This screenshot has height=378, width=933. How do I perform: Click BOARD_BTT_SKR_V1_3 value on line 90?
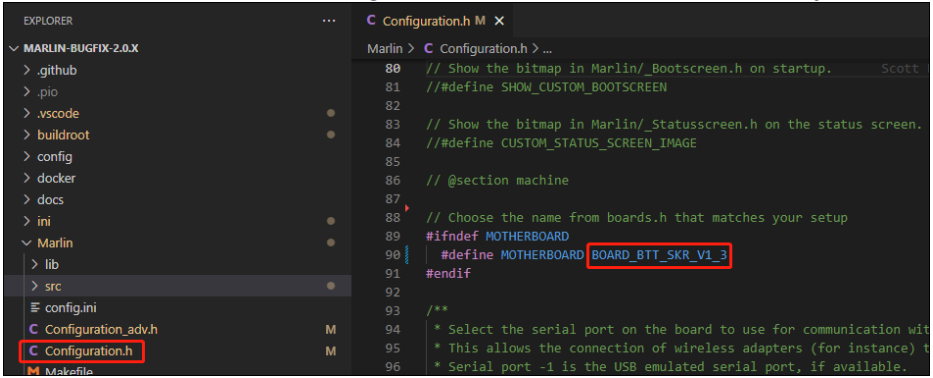point(659,255)
